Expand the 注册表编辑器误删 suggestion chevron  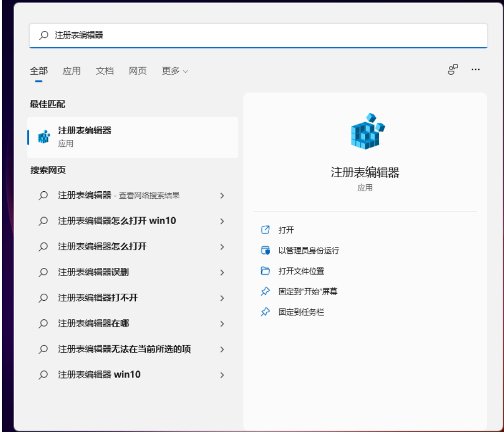[222, 271]
